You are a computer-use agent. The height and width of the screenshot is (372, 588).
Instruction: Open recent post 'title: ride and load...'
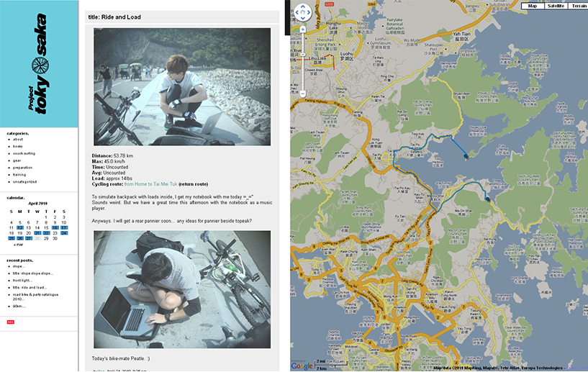point(30,288)
